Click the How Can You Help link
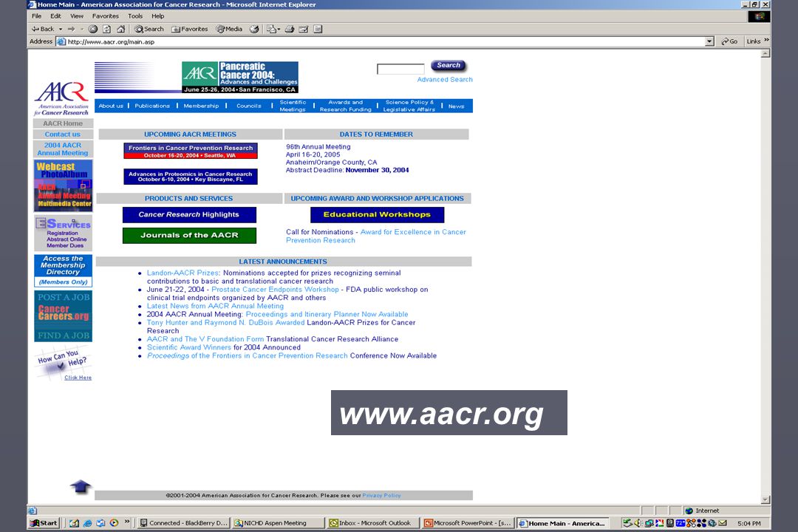Viewport: 798px width, 532px height. point(63,364)
